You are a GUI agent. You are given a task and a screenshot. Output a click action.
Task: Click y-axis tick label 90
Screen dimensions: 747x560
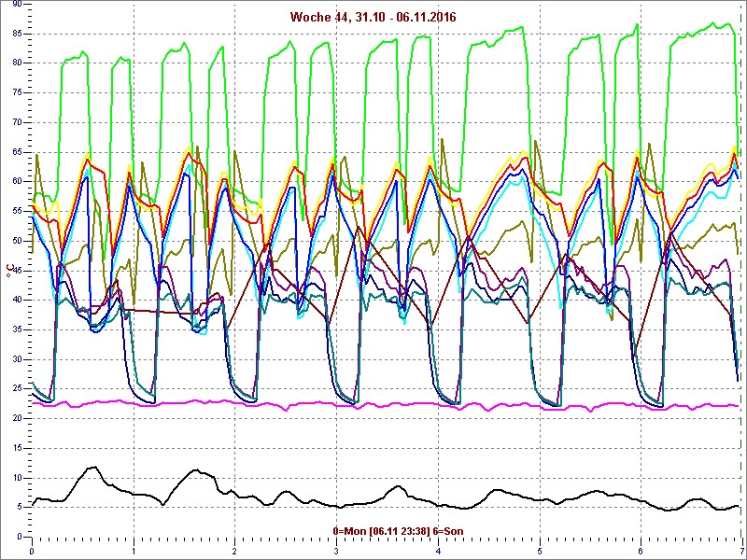[x=17, y=4]
